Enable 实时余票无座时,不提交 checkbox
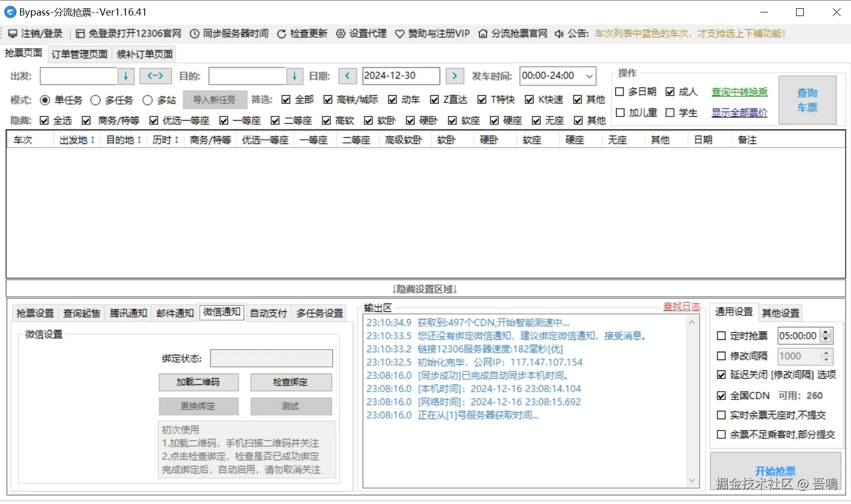 pos(721,415)
